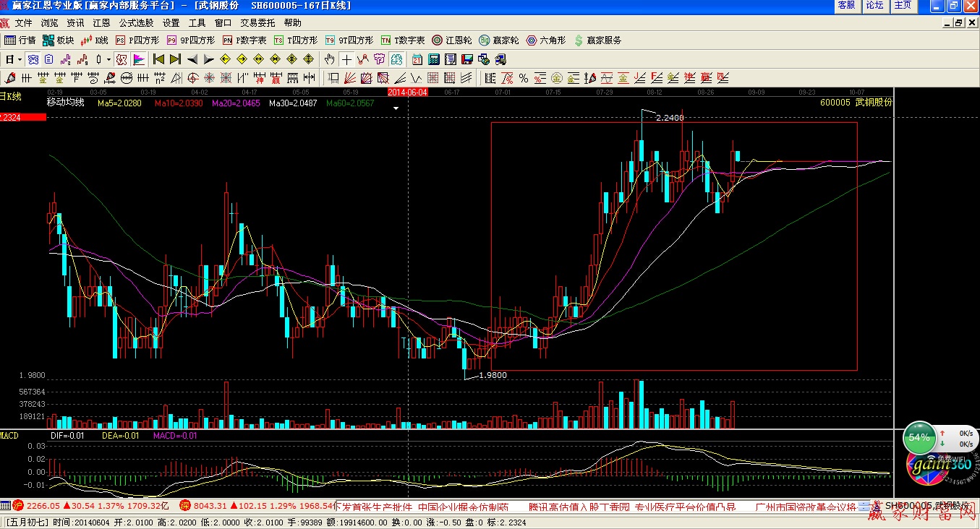The width and height of the screenshot is (980, 529).
Task: Toggle the pink and green flag button
Action: point(139,59)
